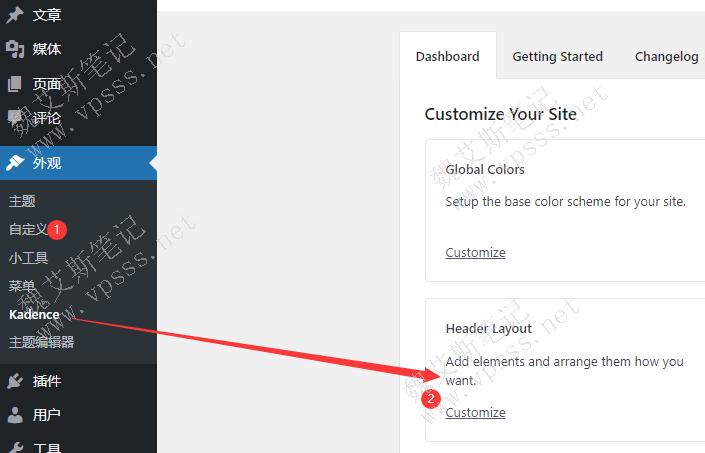Click the comment bubble icon beside 评论
705x453 pixels.
pyautogui.click(x=15, y=118)
